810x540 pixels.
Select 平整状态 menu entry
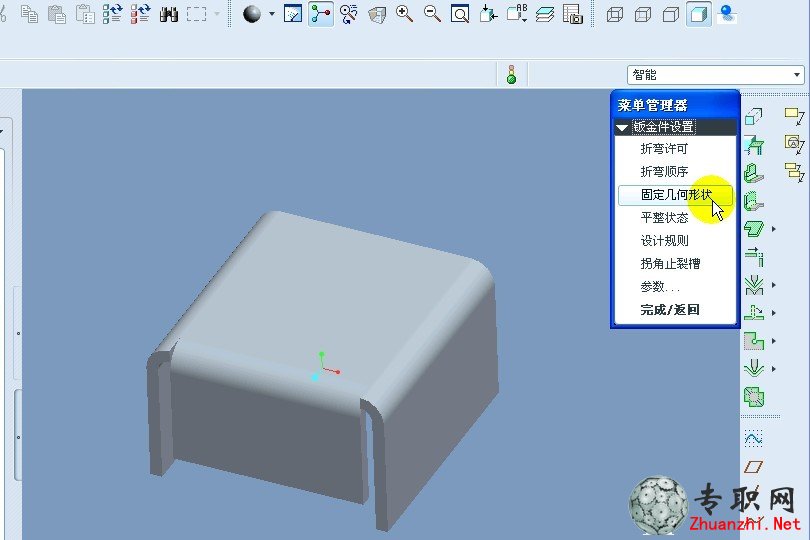pyautogui.click(x=664, y=218)
